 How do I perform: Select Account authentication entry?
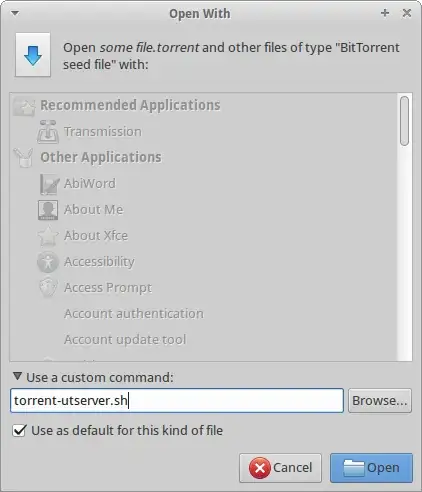(x=134, y=314)
